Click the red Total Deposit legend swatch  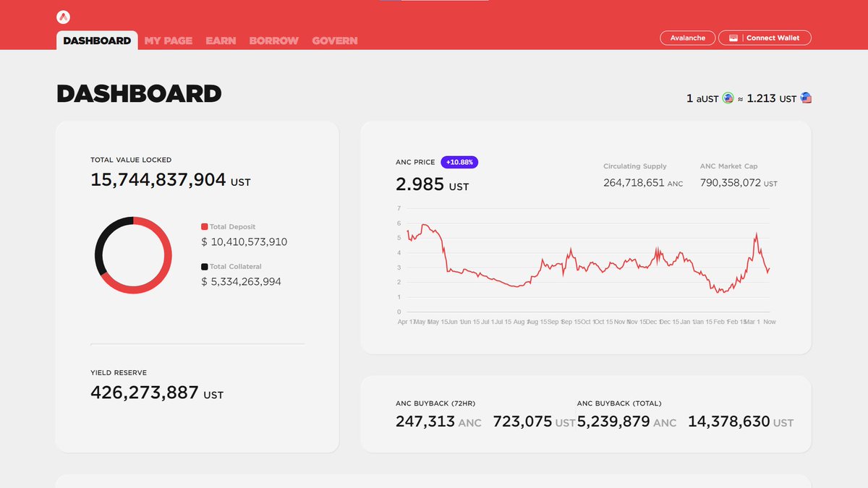[x=205, y=227]
